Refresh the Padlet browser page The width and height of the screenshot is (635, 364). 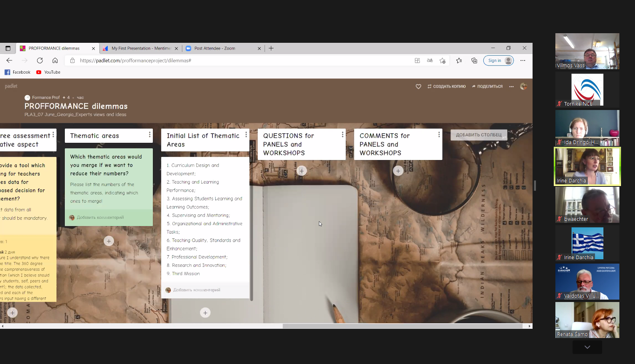point(40,60)
